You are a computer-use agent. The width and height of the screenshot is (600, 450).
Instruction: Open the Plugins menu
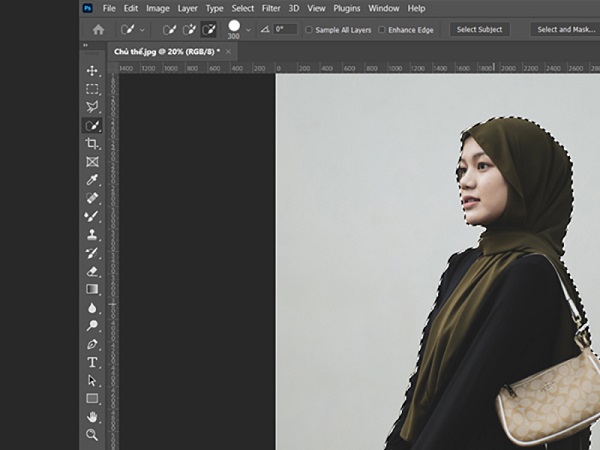[347, 8]
